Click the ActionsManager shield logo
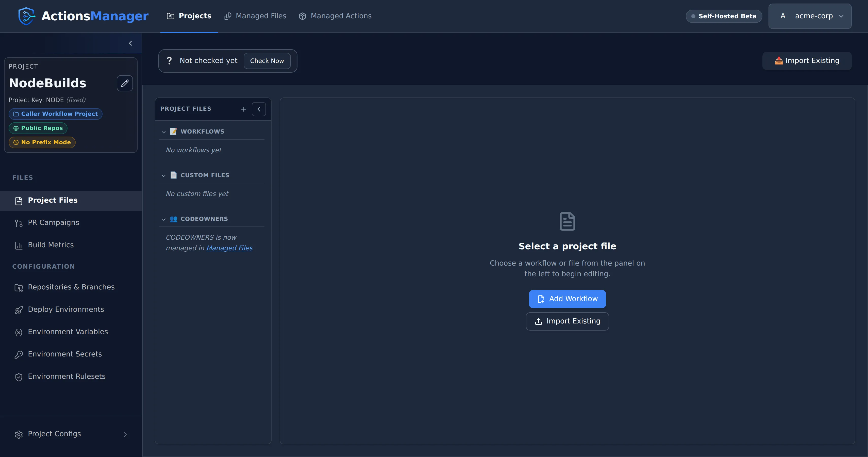868x457 pixels. (x=27, y=16)
